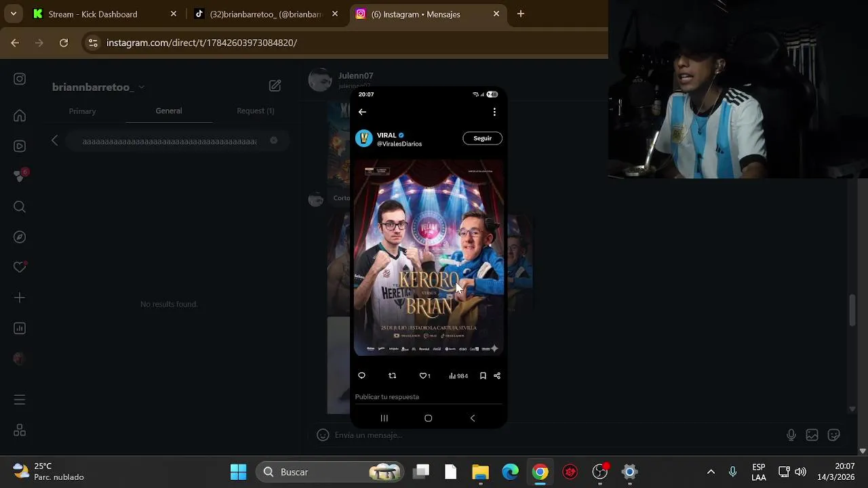Click @ViralesDiarios handle
This screenshot has height=488, width=868.
tap(399, 144)
